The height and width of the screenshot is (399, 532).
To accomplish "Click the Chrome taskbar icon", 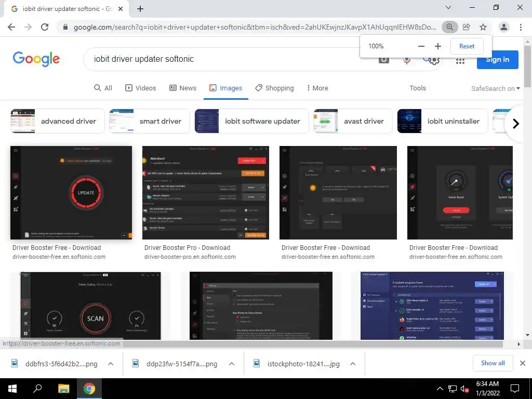I will coord(89,389).
